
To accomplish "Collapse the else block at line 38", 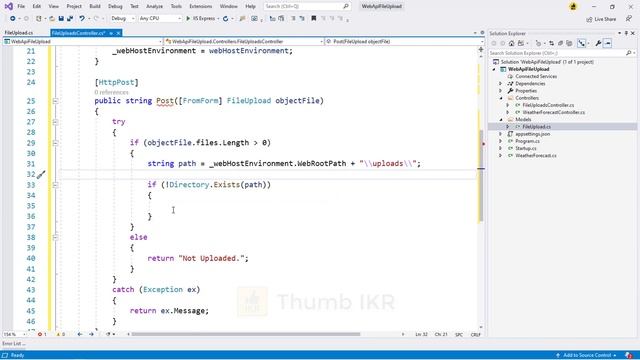I will point(55,237).
